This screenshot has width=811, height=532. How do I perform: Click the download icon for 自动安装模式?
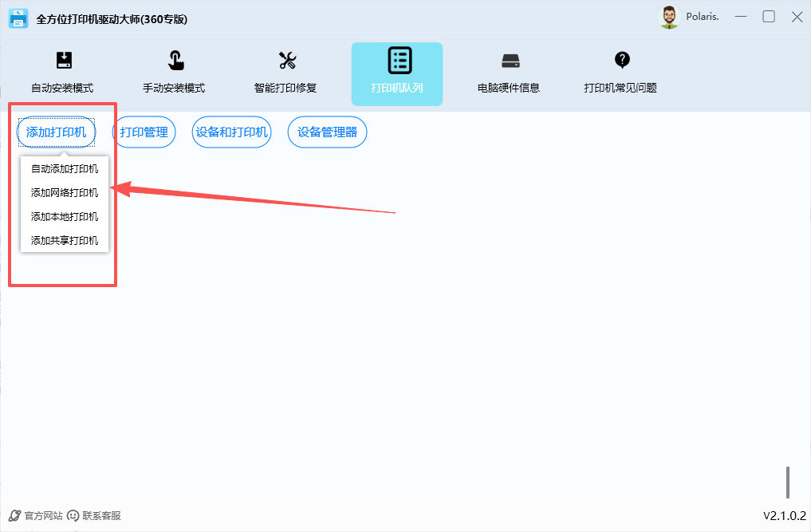point(63,61)
